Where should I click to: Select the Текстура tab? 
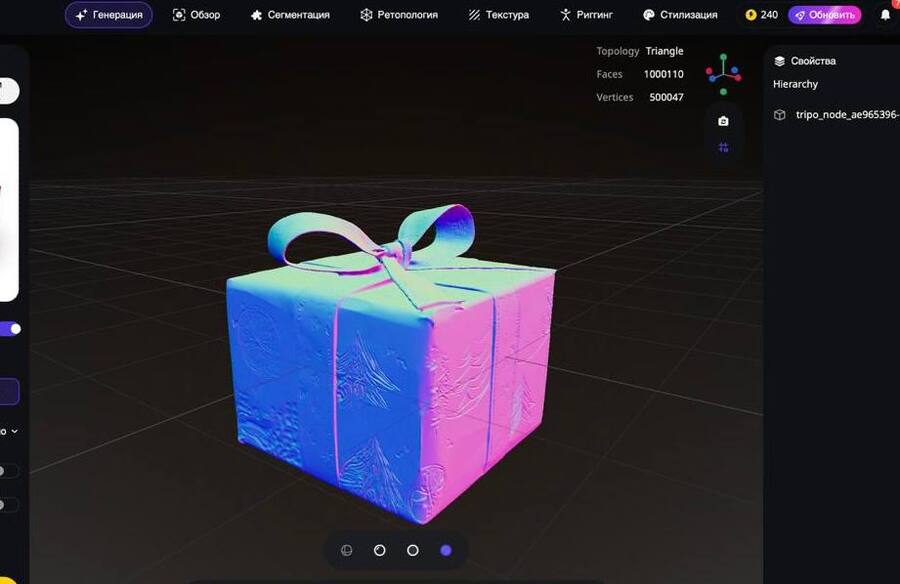(498, 15)
